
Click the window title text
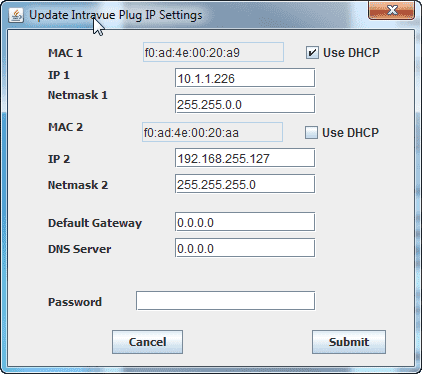point(116,15)
